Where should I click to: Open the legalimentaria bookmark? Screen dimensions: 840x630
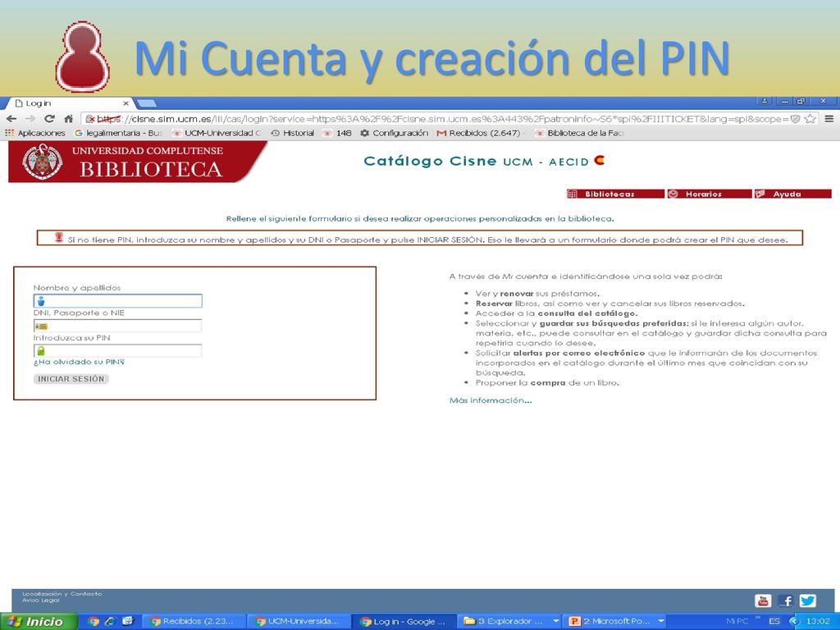point(118,133)
